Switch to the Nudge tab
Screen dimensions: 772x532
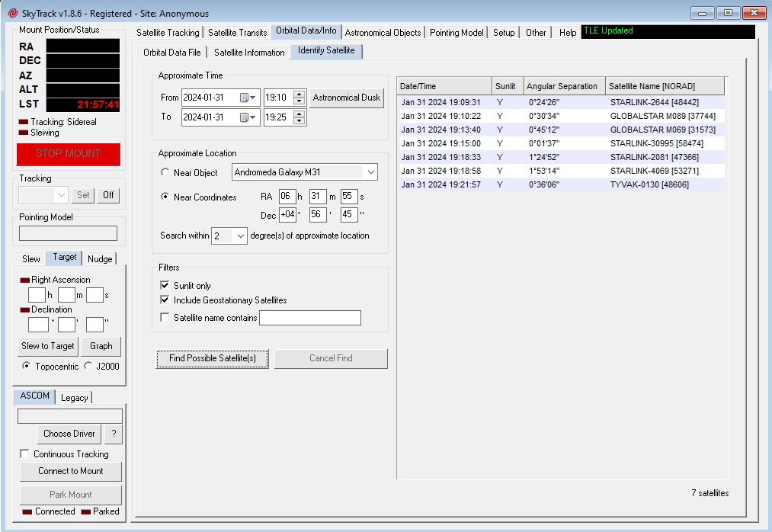click(100, 258)
